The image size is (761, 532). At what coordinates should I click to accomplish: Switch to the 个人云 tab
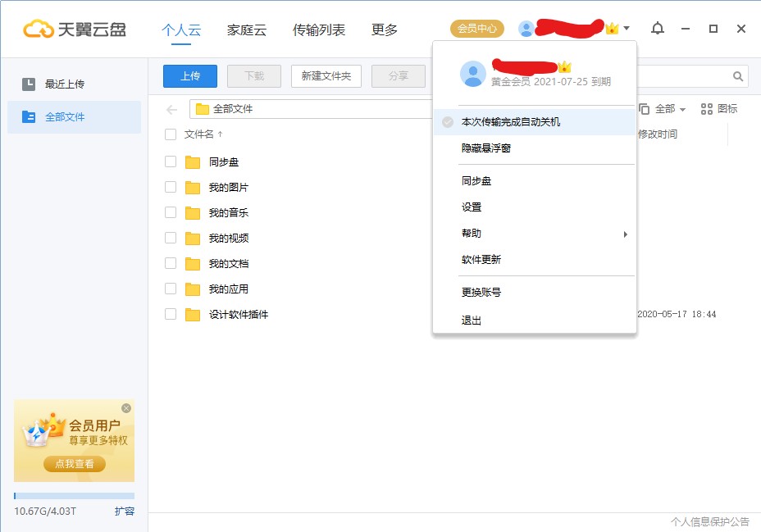pos(181,30)
